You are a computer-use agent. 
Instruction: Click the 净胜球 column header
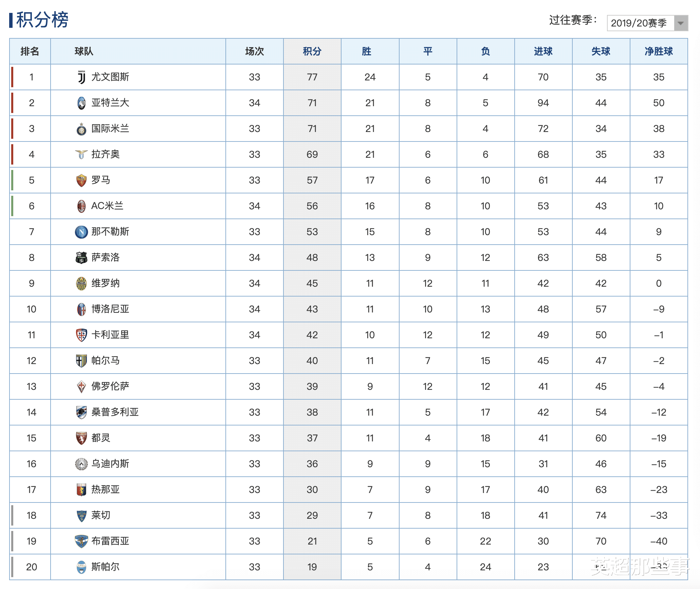click(x=659, y=51)
